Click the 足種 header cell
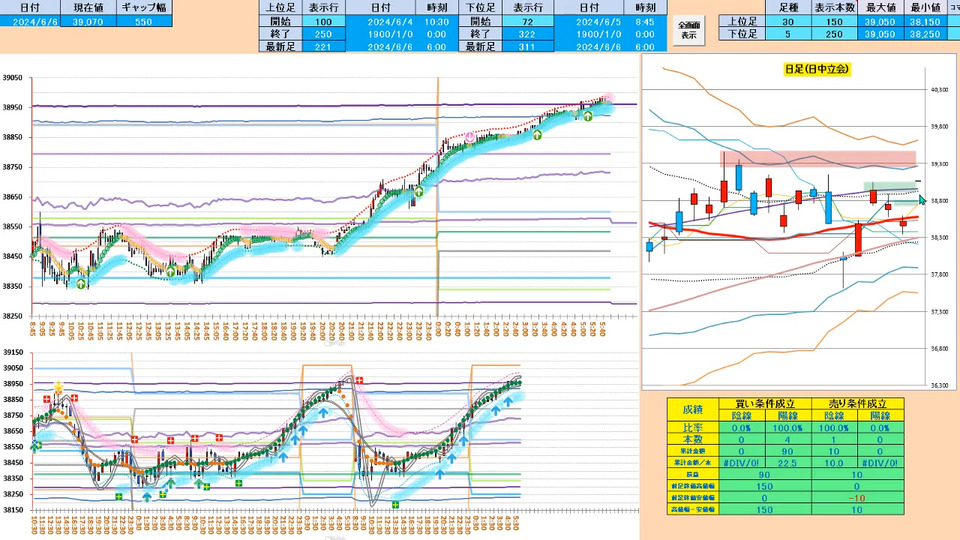This screenshot has height=540, width=960. click(788, 7)
